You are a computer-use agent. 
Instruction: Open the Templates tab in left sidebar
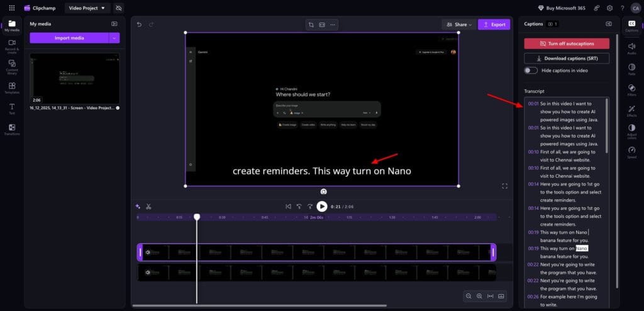[x=11, y=88]
